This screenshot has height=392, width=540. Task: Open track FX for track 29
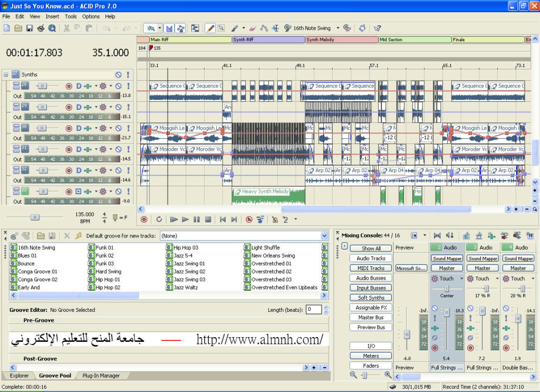tap(88, 107)
